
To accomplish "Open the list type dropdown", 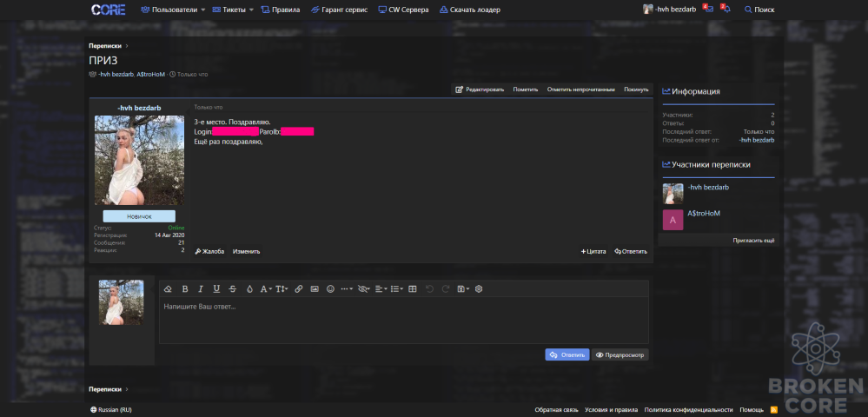I will [396, 288].
